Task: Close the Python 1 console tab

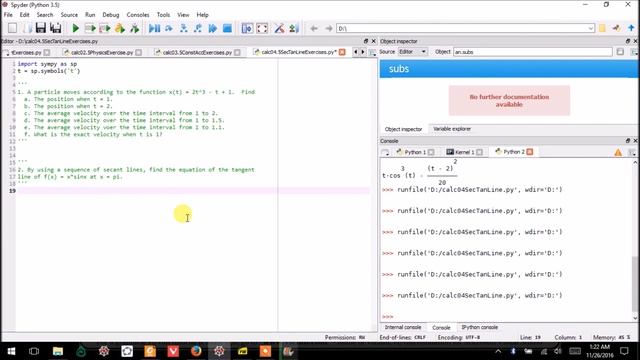Action: [431, 152]
